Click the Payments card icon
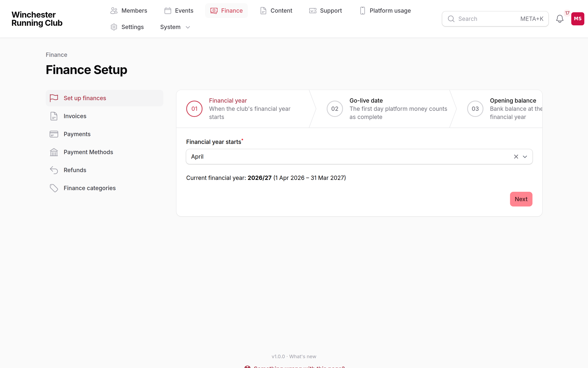 coord(54,134)
